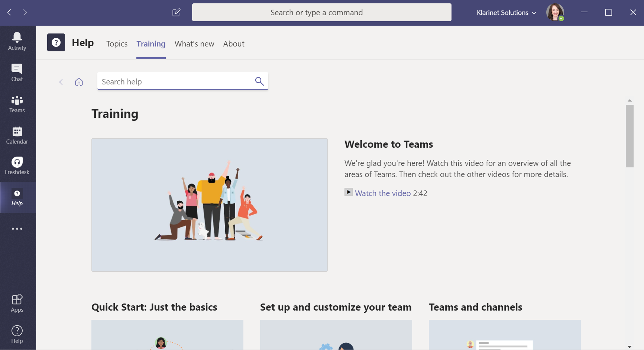This screenshot has width=644, height=350.
Task: Navigate back with title bar arrow
Action: tap(9, 12)
